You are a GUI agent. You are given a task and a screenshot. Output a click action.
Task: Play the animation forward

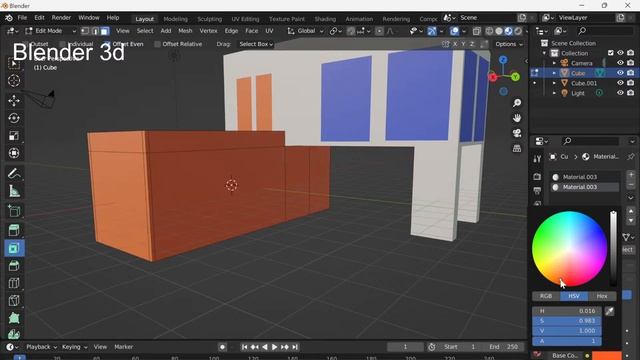point(274,347)
